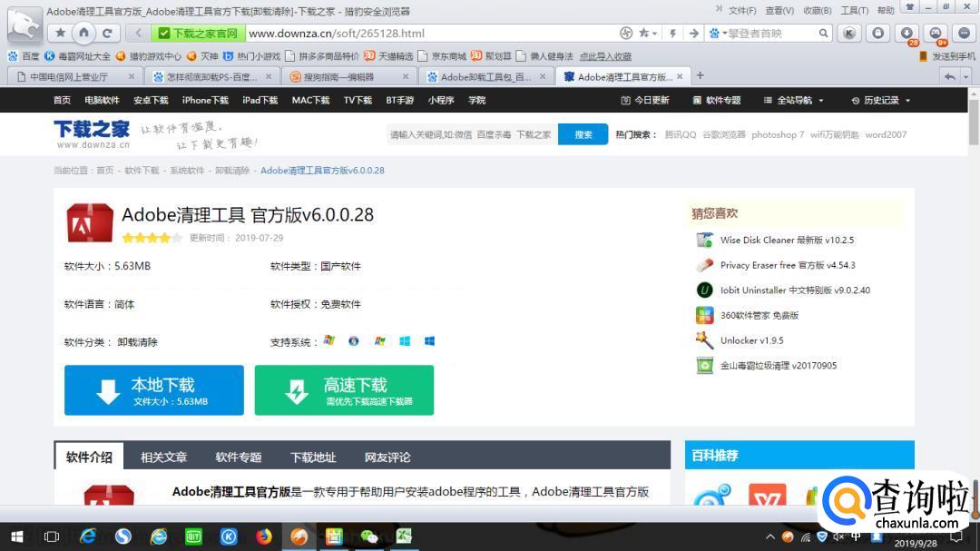Open 金山毒霸垃圾清理 recommendation

779,365
